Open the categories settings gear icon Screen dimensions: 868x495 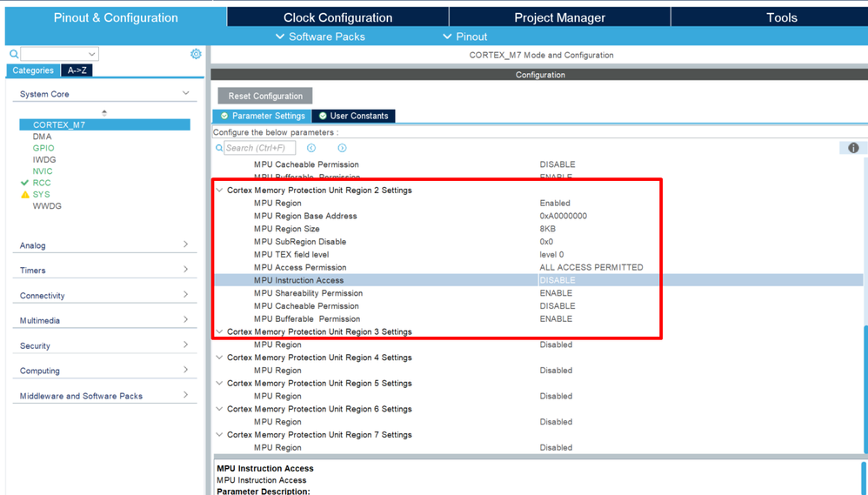196,54
